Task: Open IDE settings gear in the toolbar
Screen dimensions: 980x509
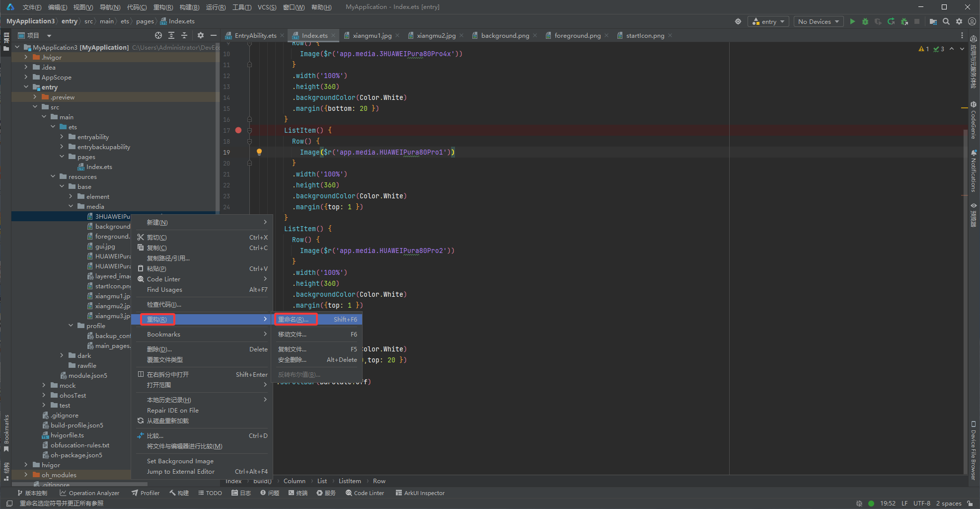Action: point(959,21)
